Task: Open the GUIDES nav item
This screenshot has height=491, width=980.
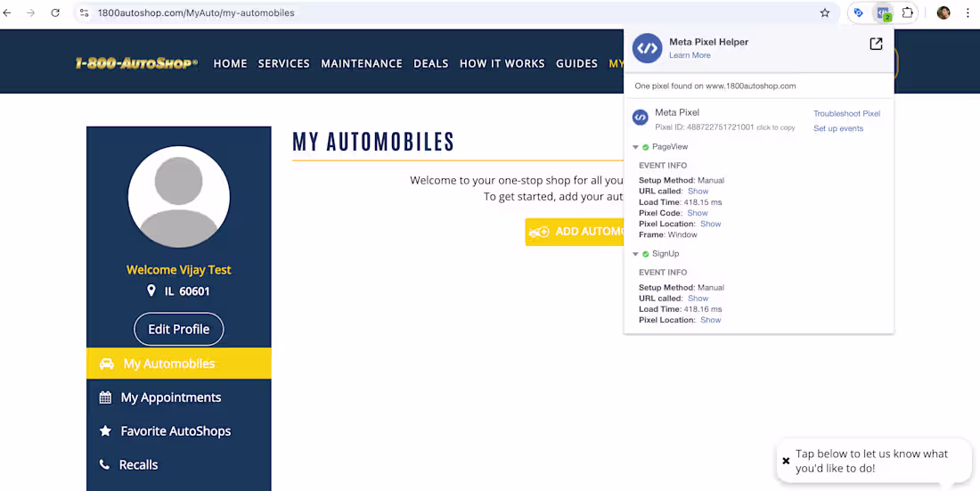Action: click(576, 63)
